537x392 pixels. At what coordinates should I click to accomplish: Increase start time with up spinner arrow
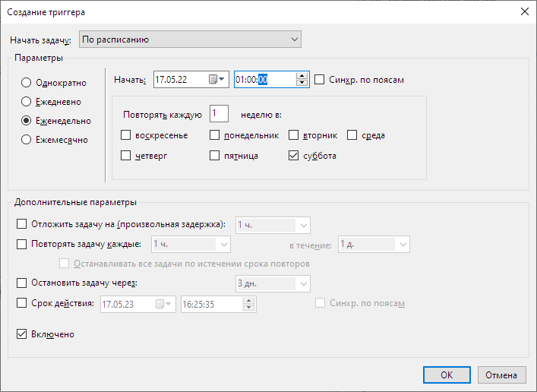tap(302, 76)
